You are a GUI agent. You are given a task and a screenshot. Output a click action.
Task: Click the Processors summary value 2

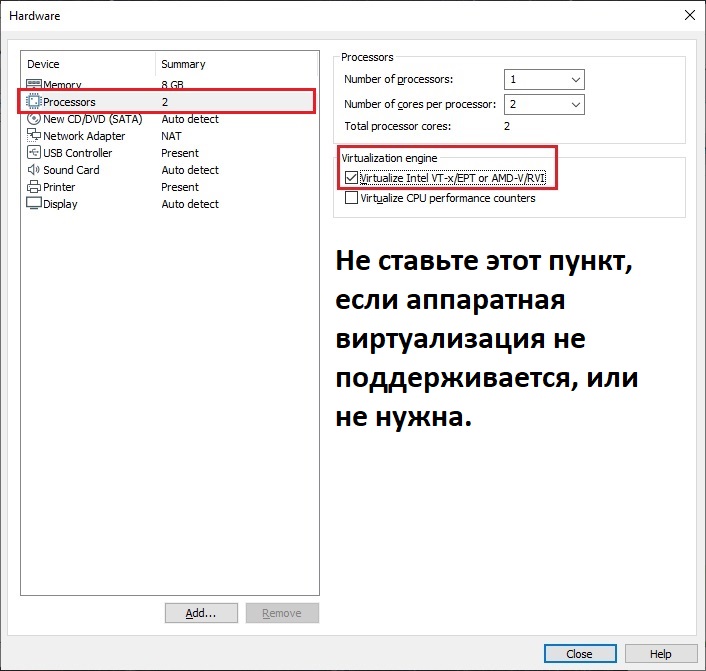(165, 102)
